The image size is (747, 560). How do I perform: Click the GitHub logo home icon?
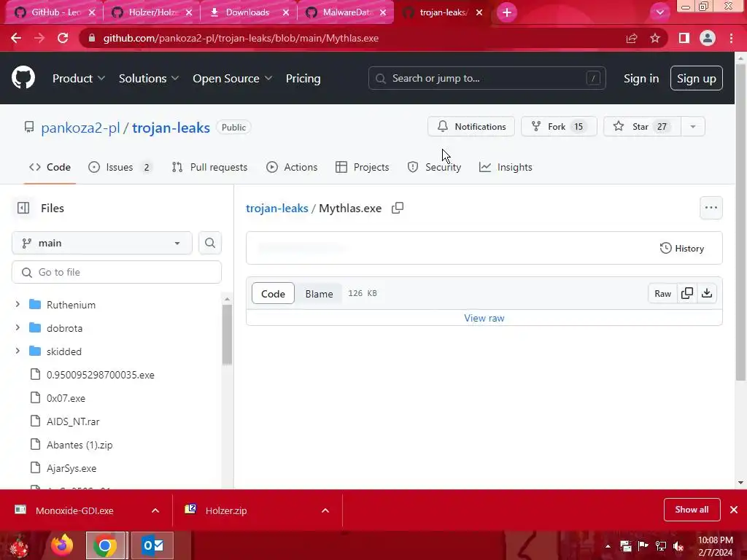coord(23,78)
